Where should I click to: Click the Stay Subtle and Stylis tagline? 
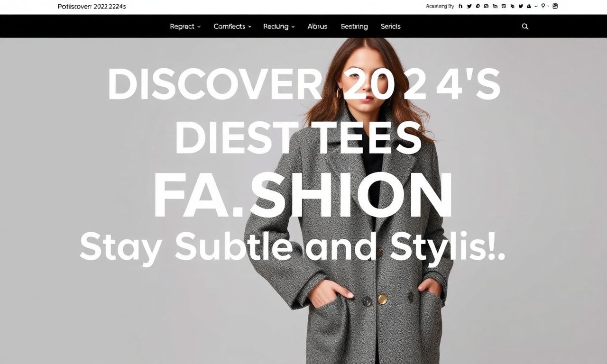point(292,246)
